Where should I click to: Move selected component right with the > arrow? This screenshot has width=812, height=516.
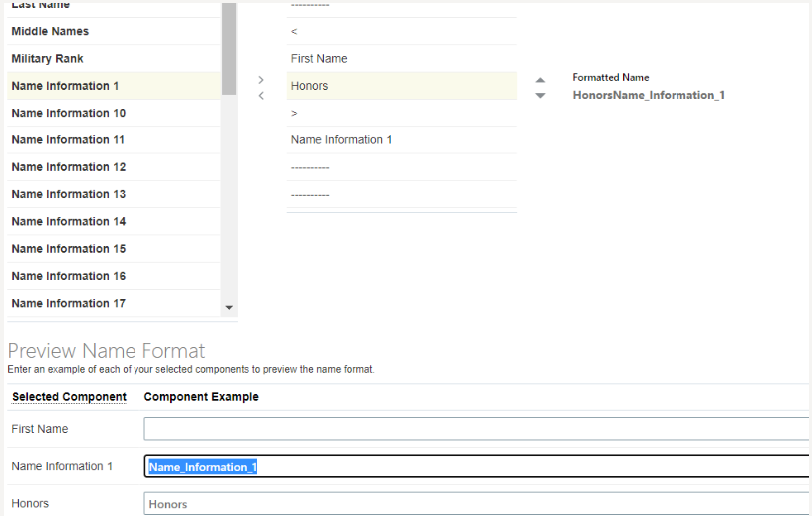coord(261,79)
